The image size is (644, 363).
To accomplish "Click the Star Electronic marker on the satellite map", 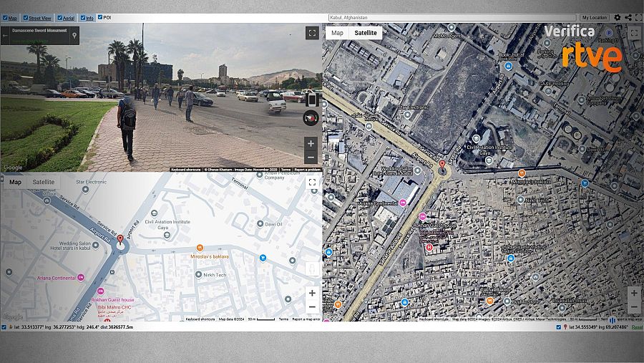I will [407, 115].
